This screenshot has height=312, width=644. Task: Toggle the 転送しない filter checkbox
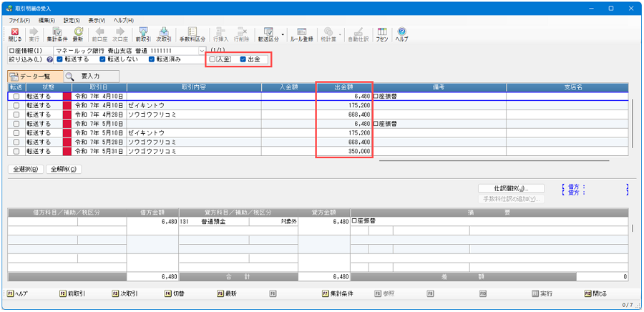click(x=102, y=59)
